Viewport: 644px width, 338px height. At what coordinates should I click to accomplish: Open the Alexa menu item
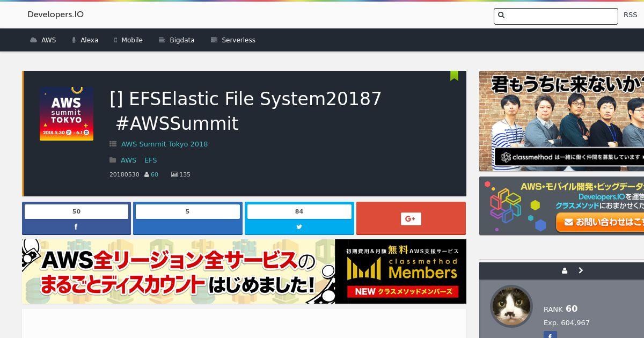click(85, 40)
